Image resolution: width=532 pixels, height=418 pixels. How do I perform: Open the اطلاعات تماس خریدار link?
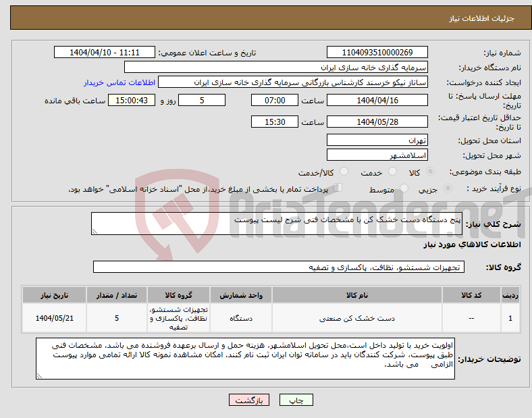(x=119, y=82)
